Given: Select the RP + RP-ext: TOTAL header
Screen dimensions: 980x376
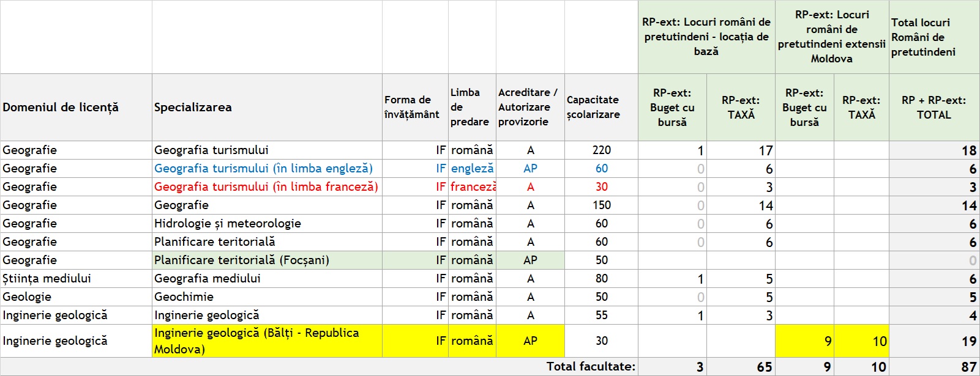Looking at the screenshot, I should point(934,108).
